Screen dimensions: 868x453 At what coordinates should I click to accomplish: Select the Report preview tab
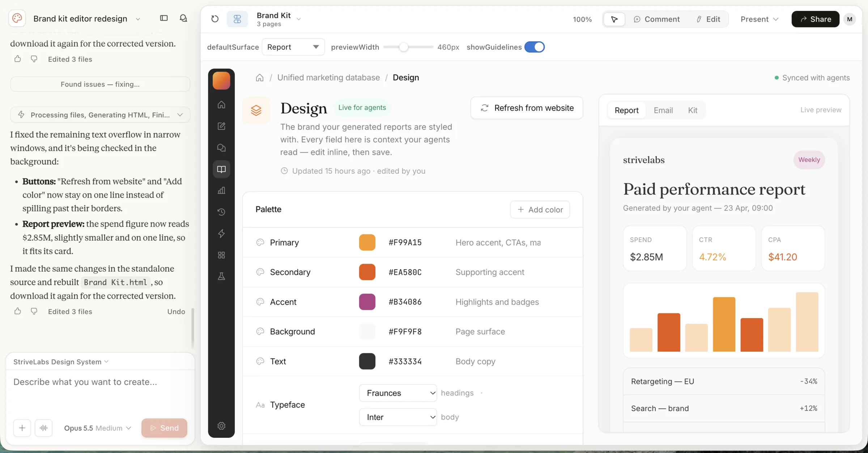626,110
